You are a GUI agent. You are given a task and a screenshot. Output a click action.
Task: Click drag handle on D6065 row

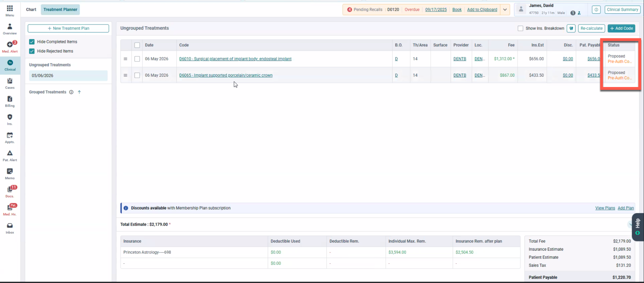[125, 75]
